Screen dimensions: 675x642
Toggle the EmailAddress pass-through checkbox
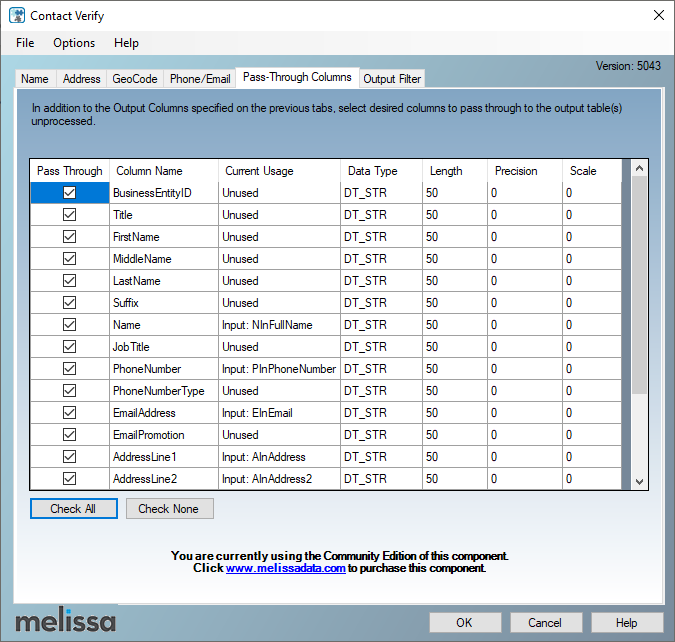[x=69, y=412]
